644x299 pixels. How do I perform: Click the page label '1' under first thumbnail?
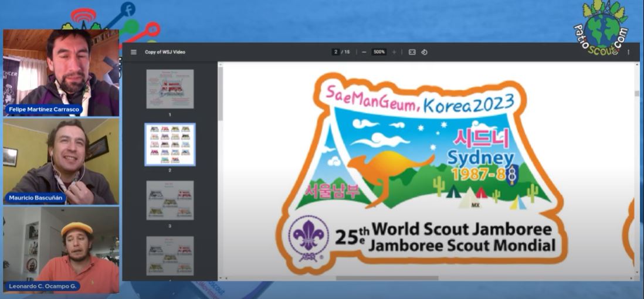click(170, 114)
